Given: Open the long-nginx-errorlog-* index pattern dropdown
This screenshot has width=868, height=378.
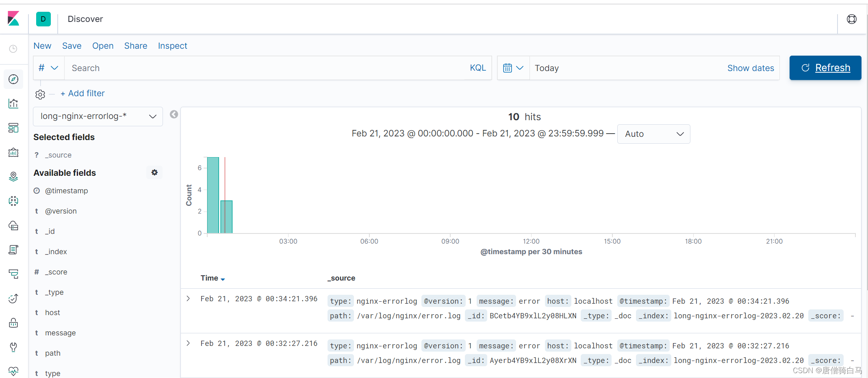Looking at the screenshot, I should click(x=98, y=117).
